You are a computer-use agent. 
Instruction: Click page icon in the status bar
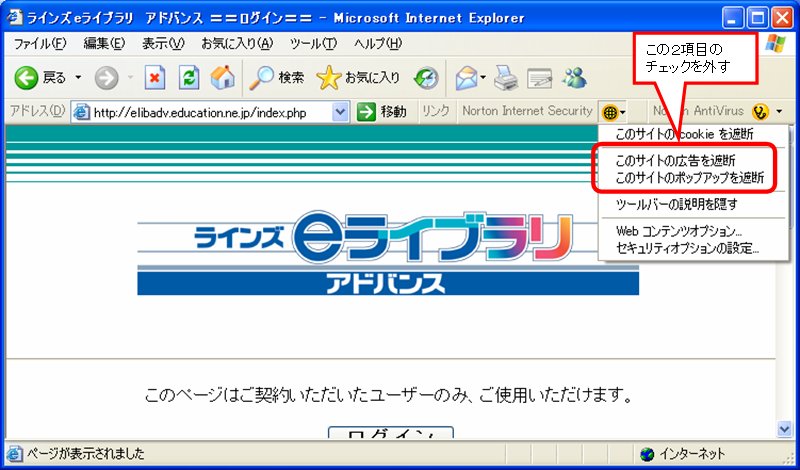[15, 453]
